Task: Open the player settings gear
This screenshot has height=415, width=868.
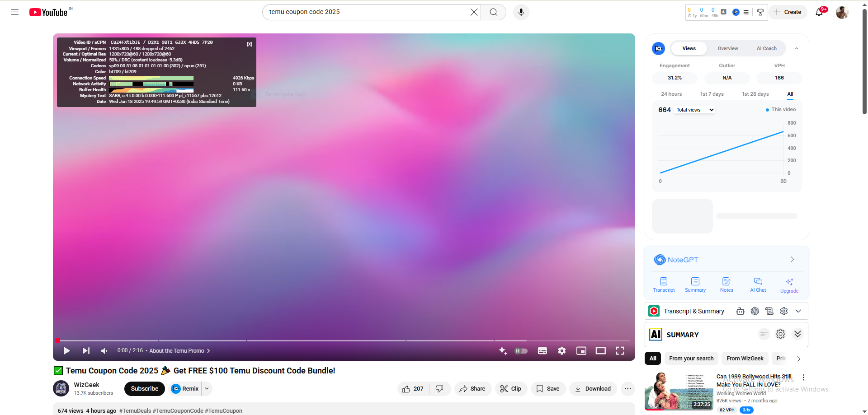Action: point(562,351)
